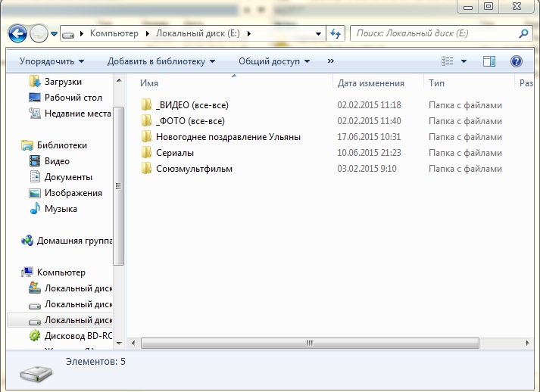The image size is (540, 392).
Task: Click the horizontal scrollbar of file list
Action: pos(309,344)
